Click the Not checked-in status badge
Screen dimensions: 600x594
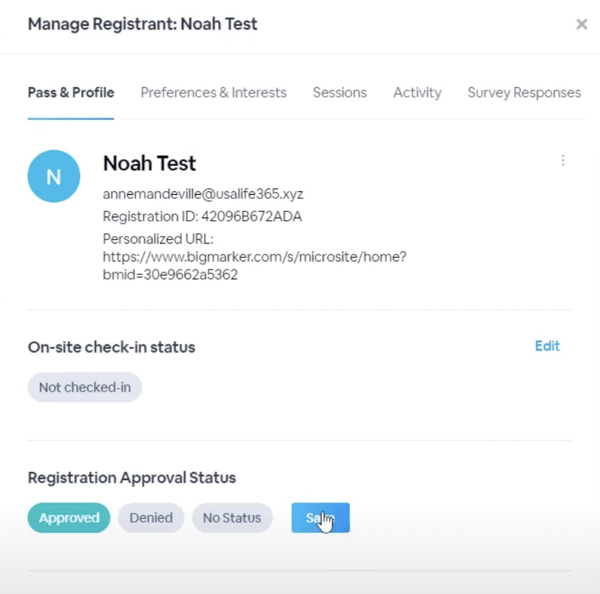coord(85,387)
